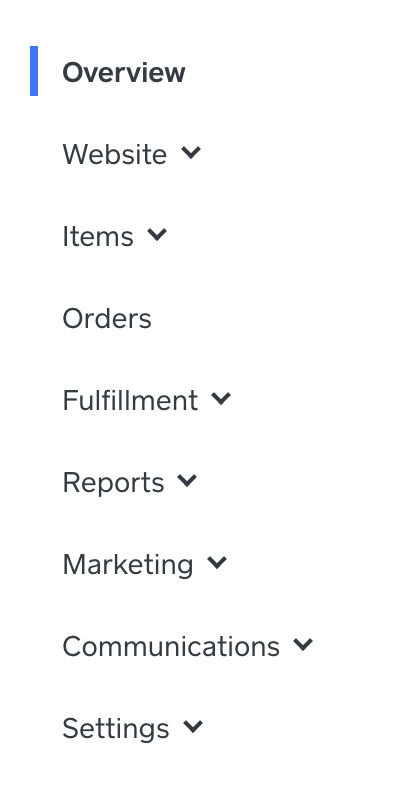The image size is (398, 788).
Task: Click the blue active indicator bar
Action: [x=34, y=71]
